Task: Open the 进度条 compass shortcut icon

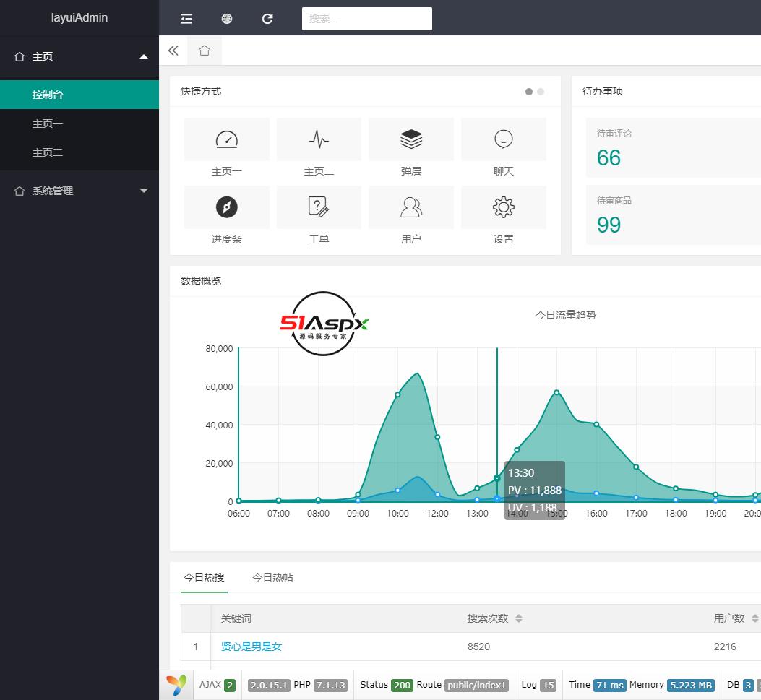Action: pos(227,207)
